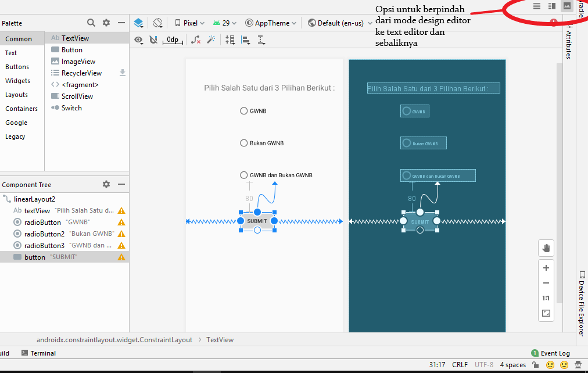Run Infer Constraints magic wand
Viewport: 588px width, 373px height.
212,40
